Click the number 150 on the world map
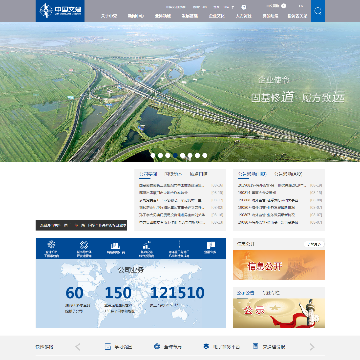360x360 pixels. pos(118,293)
